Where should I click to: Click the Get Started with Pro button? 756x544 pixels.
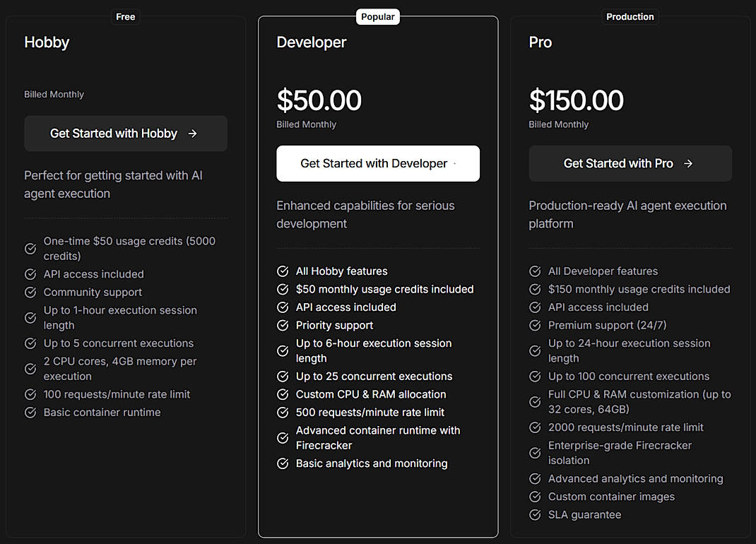point(630,163)
